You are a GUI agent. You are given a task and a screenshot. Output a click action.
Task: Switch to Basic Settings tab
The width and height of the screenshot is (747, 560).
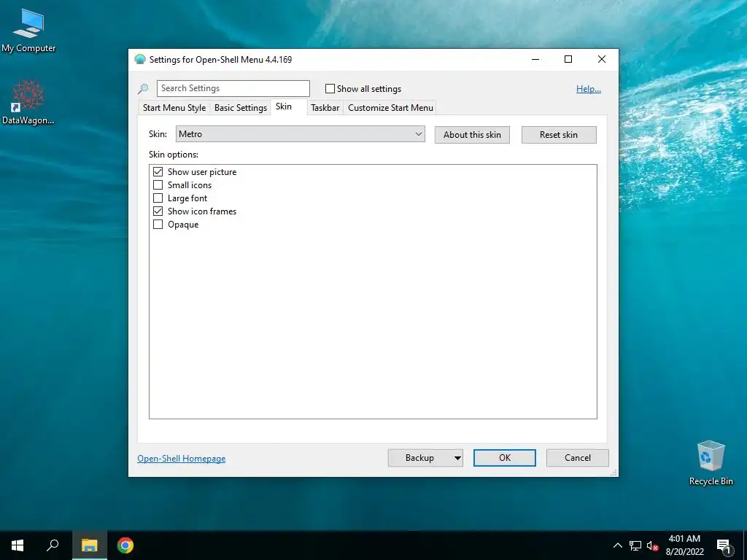tap(241, 108)
